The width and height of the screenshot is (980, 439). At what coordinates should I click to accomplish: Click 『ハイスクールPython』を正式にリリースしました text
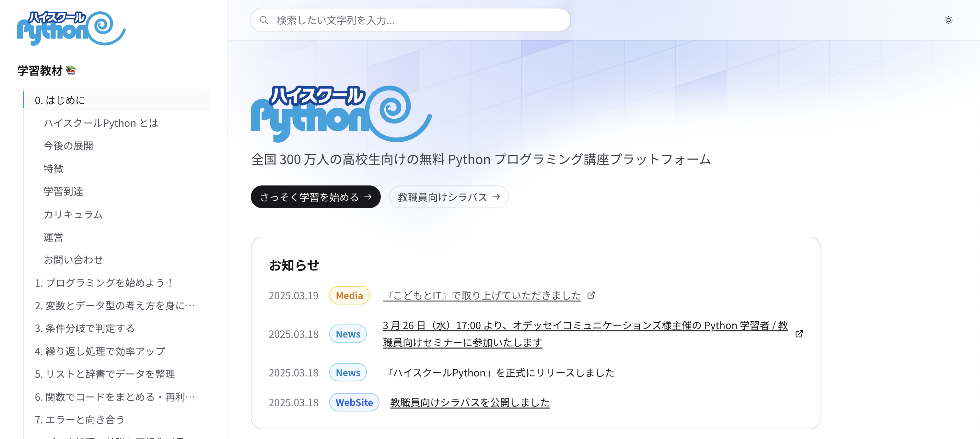click(499, 373)
